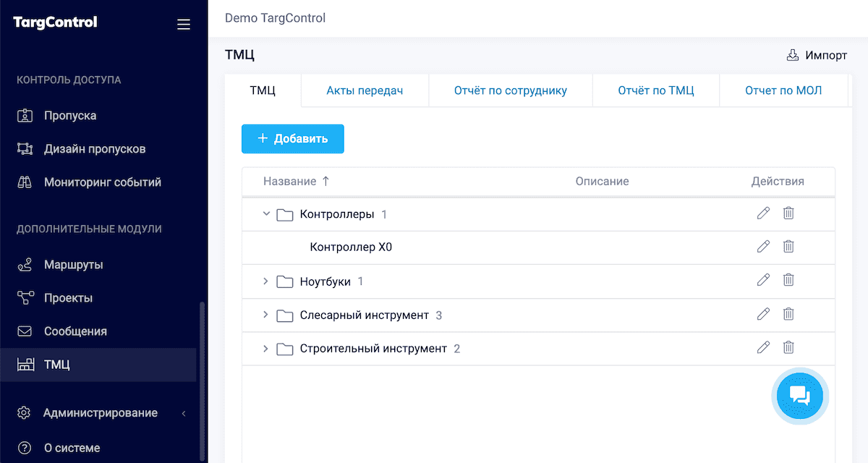
Task: Click the Импорт icon
Action: (x=793, y=54)
